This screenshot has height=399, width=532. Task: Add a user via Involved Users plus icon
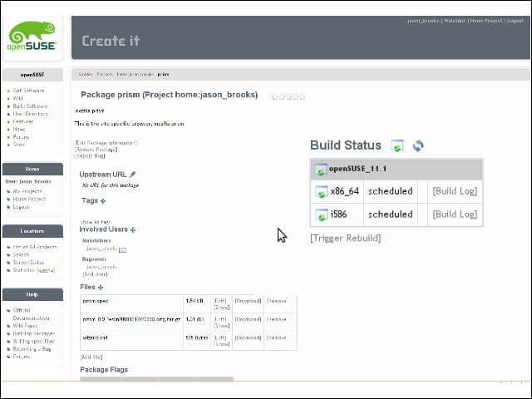pyautogui.click(x=133, y=229)
